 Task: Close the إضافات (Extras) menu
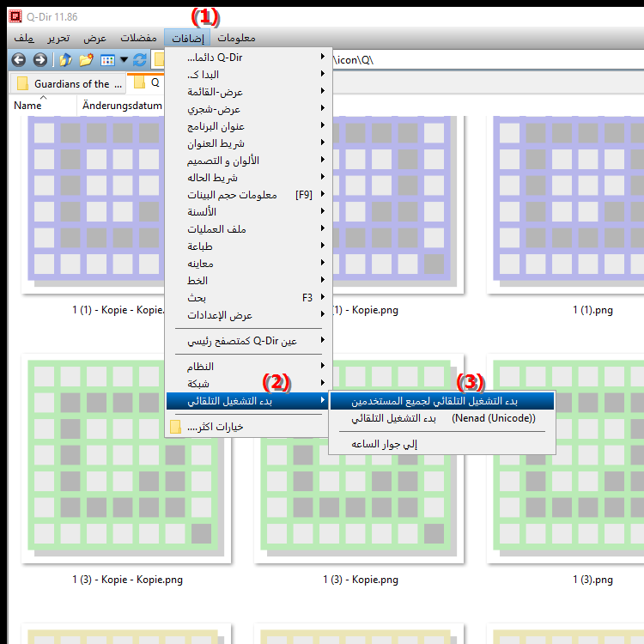(x=187, y=38)
